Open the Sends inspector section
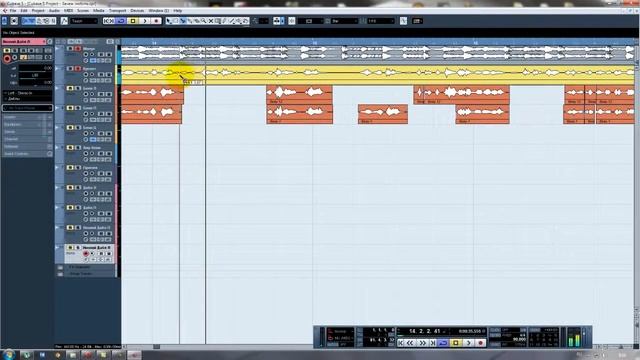Screen dimensions: 640x360 click(26, 132)
